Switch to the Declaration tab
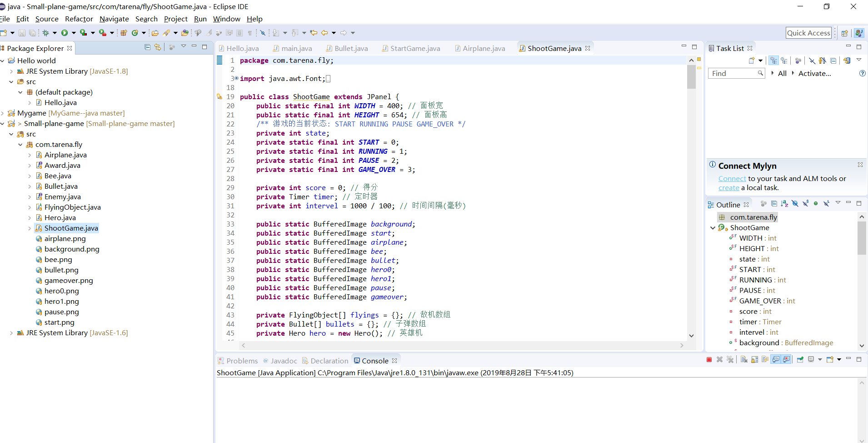This screenshot has width=868, height=443. click(325, 361)
